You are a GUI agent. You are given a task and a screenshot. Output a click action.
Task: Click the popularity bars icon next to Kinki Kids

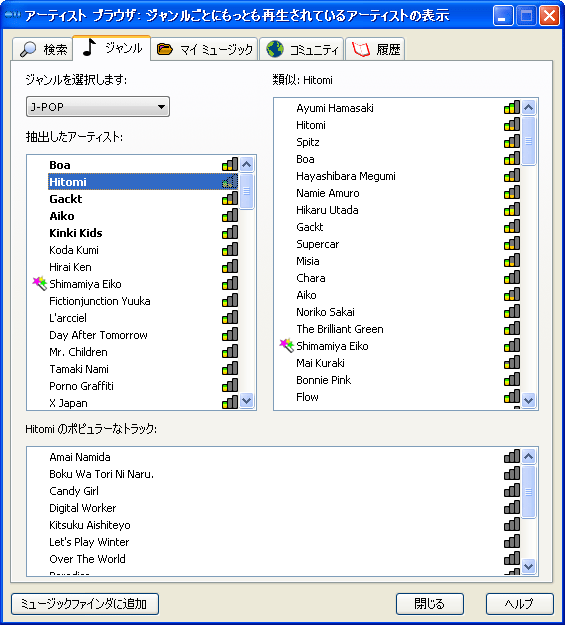coord(230,232)
